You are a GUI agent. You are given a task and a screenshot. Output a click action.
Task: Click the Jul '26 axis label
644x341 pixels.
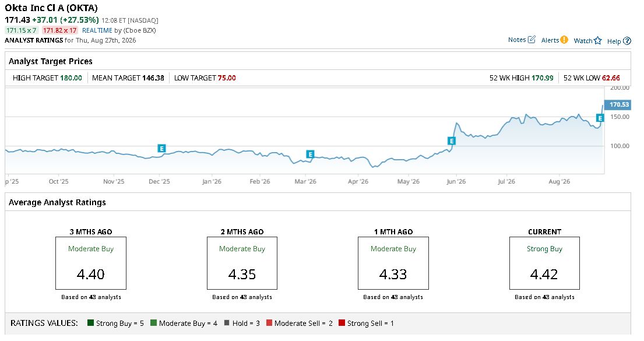[x=506, y=182]
